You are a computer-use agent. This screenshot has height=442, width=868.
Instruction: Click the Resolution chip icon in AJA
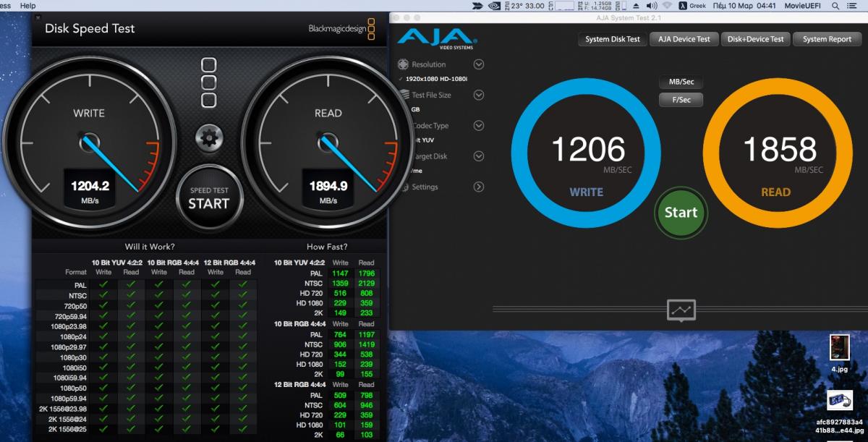(x=404, y=64)
